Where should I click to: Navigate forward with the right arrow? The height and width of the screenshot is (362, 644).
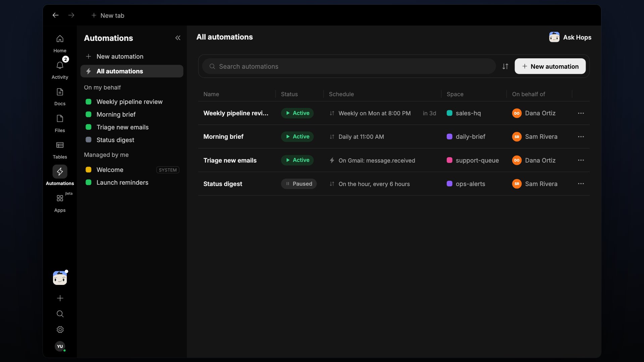(71, 15)
